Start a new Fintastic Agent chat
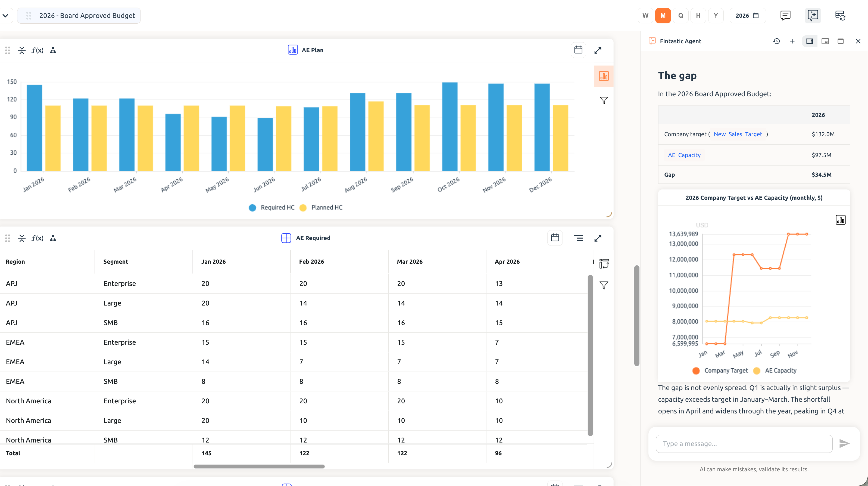 coord(792,41)
